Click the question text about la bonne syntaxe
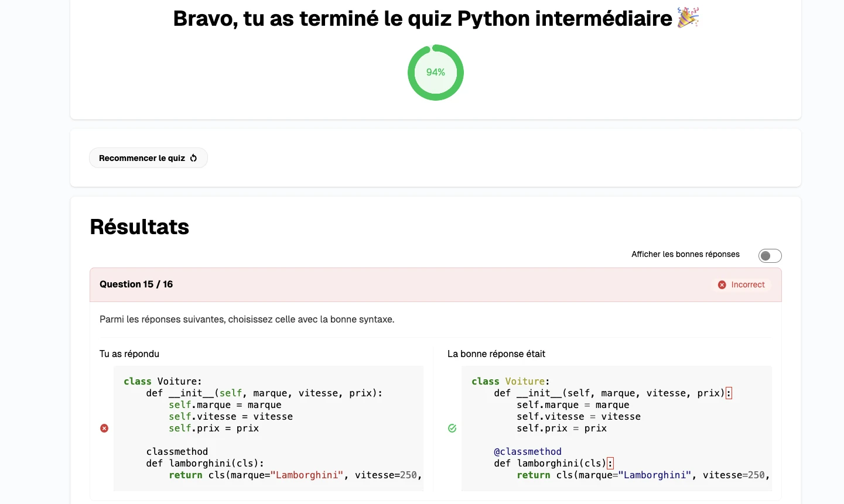Viewport: 844px width, 504px height. pyautogui.click(x=247, y=320)
